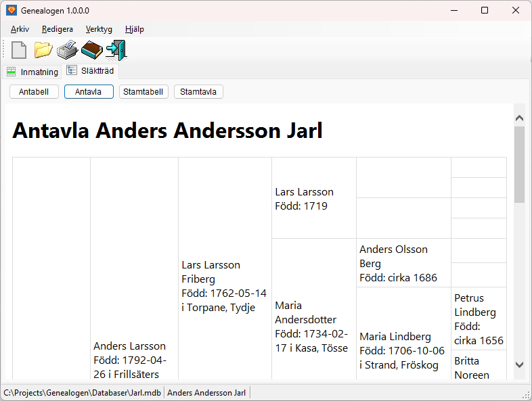
Task: Select the Anders Larsson Född: 1792 cell
Action: tap(135, 268)
